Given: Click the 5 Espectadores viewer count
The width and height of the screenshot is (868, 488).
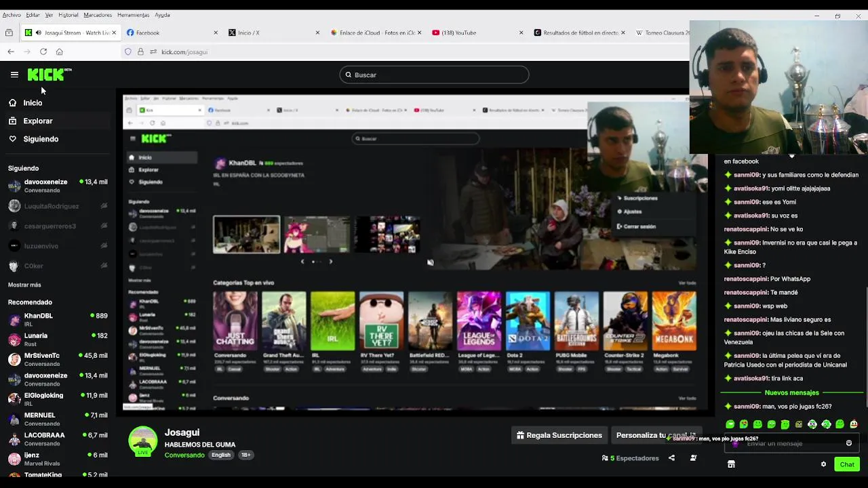Looking at the screenshot, I should [x=631, y=458].
